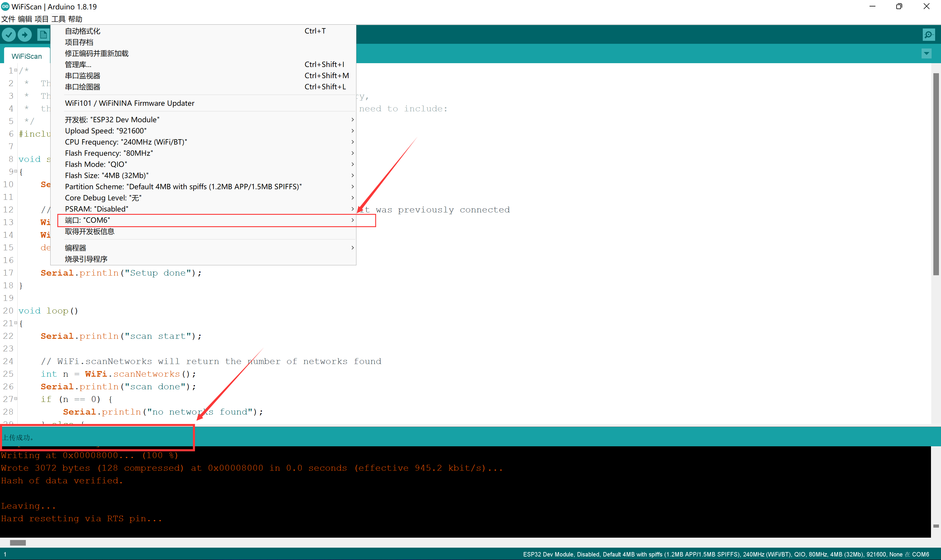This screenshot has height=560, width=941.
Task: Switch to the WiFiScan sketch tab
Action: (x=26, y=56)
